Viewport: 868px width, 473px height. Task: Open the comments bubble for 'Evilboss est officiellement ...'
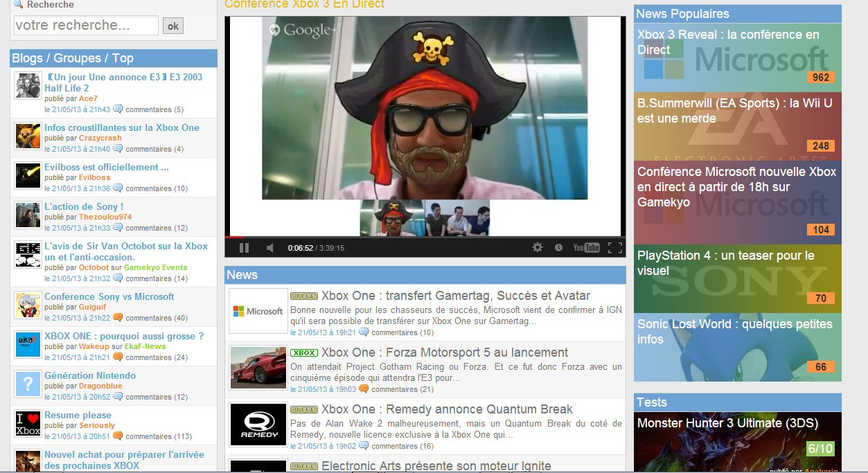[118, 188]
